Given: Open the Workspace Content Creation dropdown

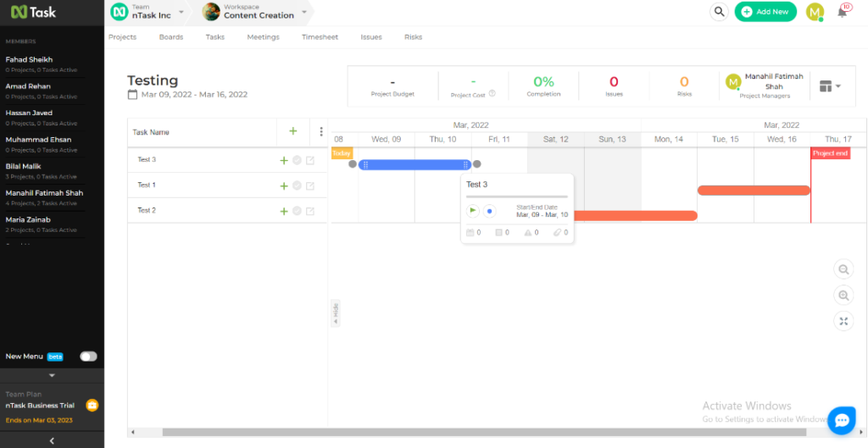Looking at the screenshot, I should (304, 12).
